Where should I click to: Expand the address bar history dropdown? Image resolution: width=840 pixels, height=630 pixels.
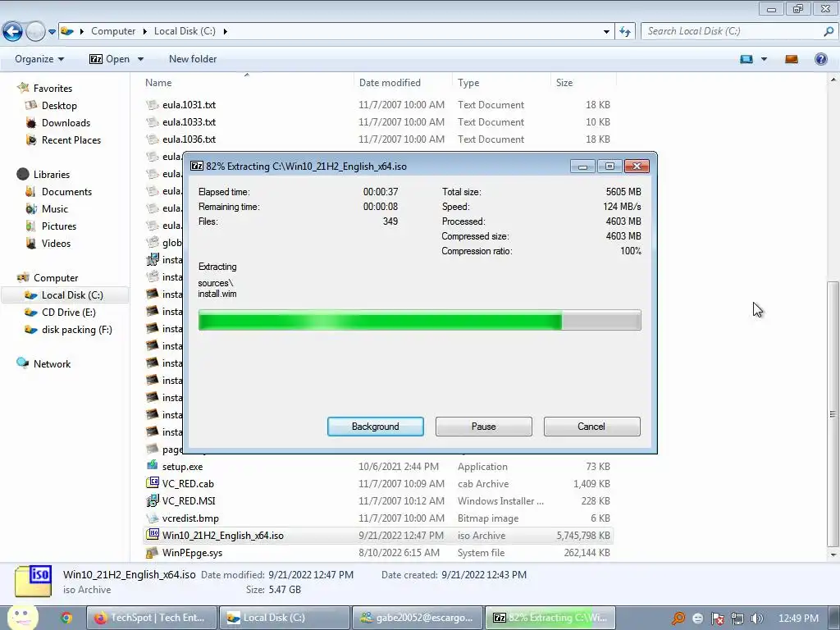point(606,32)
